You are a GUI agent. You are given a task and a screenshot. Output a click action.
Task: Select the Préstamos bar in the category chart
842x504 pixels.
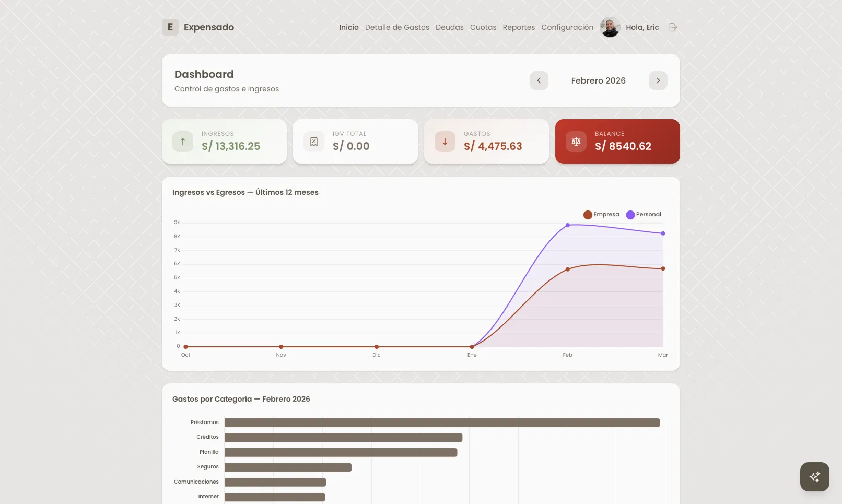tap(442, 422)
